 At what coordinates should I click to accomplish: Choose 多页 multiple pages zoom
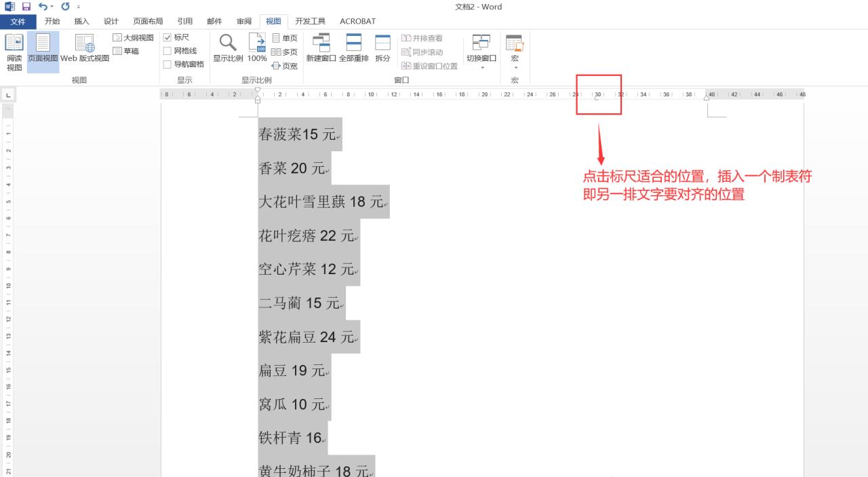(x=285, y=52)
